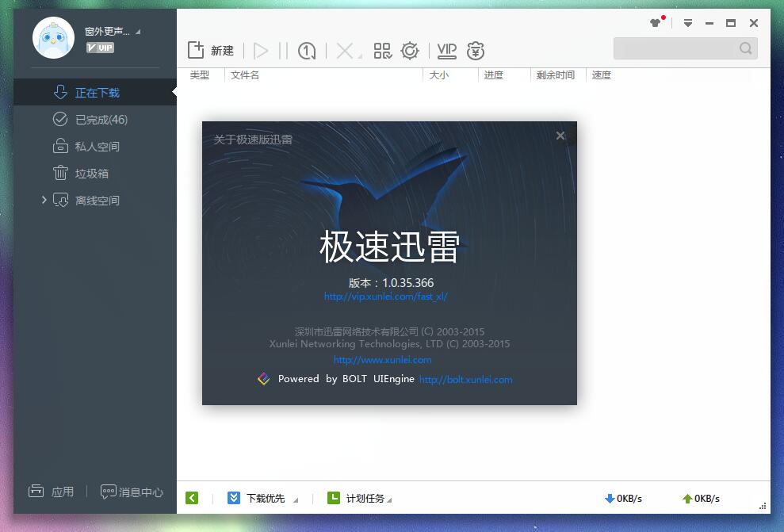This screenshot has width=784, height=532.
Task: Click the BOLT UIEngine logo icon
Action: [263, 378]
